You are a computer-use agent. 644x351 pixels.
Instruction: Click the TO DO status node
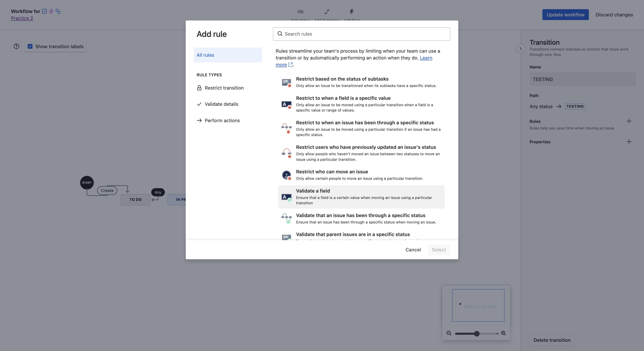[135, 200]
